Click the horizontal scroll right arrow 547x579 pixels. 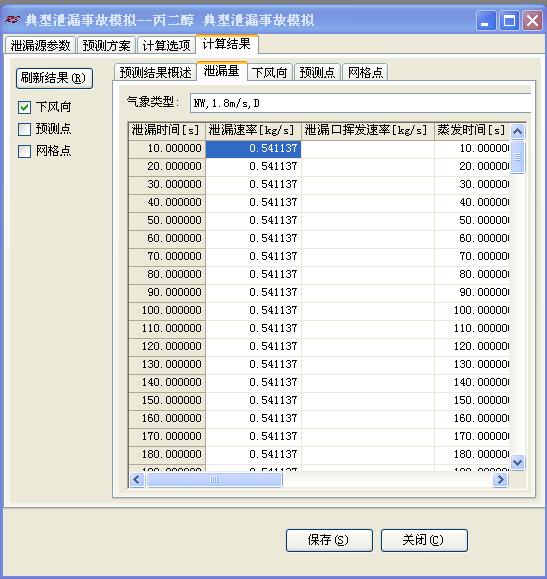500,480
